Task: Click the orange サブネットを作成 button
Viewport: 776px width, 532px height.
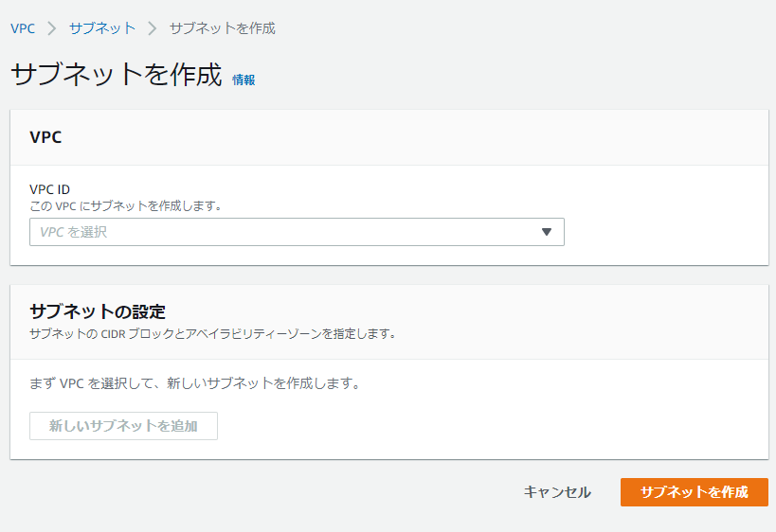Action: [x=695, y=492]
